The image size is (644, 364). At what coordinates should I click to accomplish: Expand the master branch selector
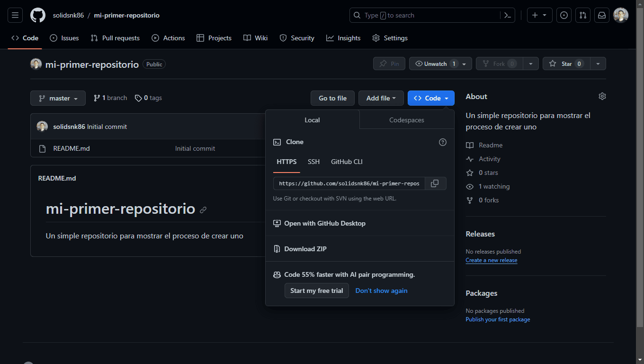58,98
